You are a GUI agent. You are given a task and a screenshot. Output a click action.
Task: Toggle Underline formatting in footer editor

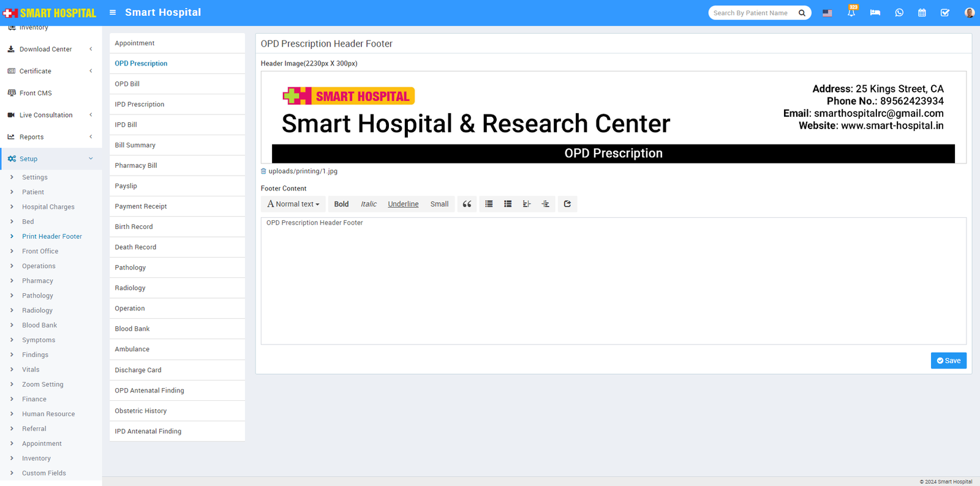(x=403, y=204)
